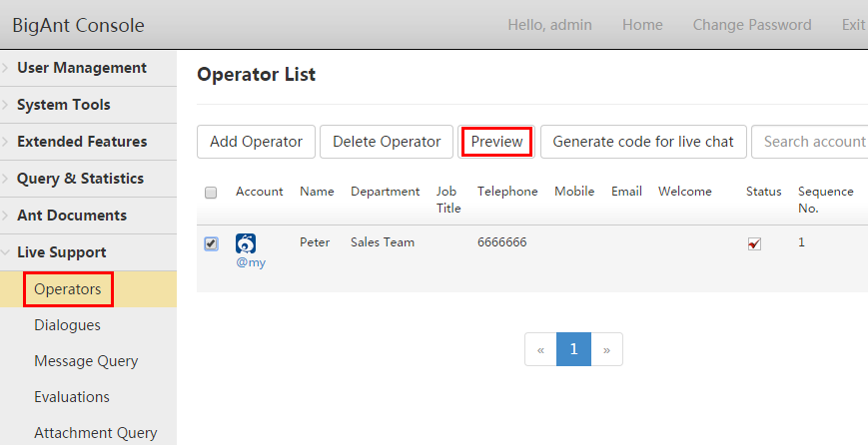868x445 pixels.
Task: Collapse the Live Support section
Action: click(61, 252)
